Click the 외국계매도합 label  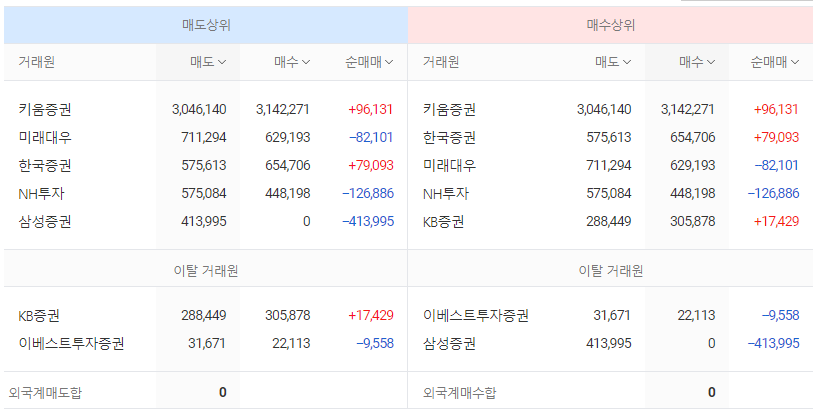(x=45, y=392)
